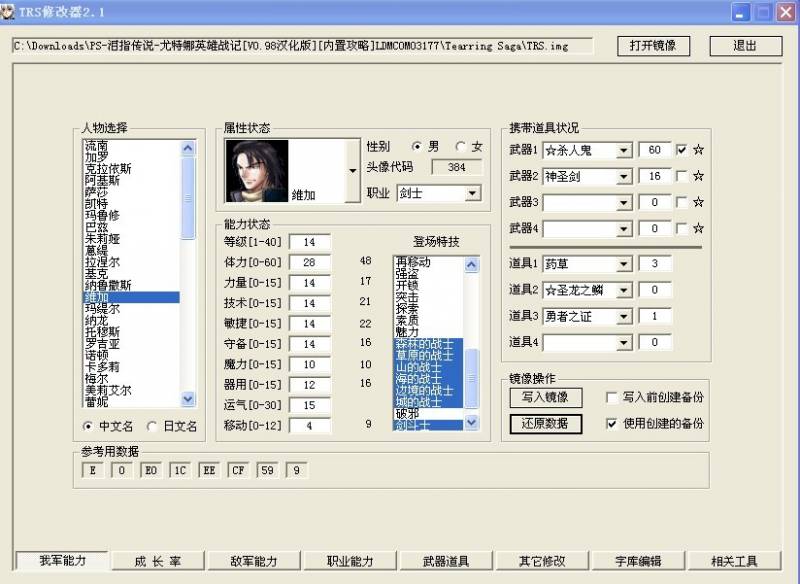The width and height of the screenshot is (800, 584).
Task: Expand the 道具1 dropdown showing 药草
Action: point(624,264)
